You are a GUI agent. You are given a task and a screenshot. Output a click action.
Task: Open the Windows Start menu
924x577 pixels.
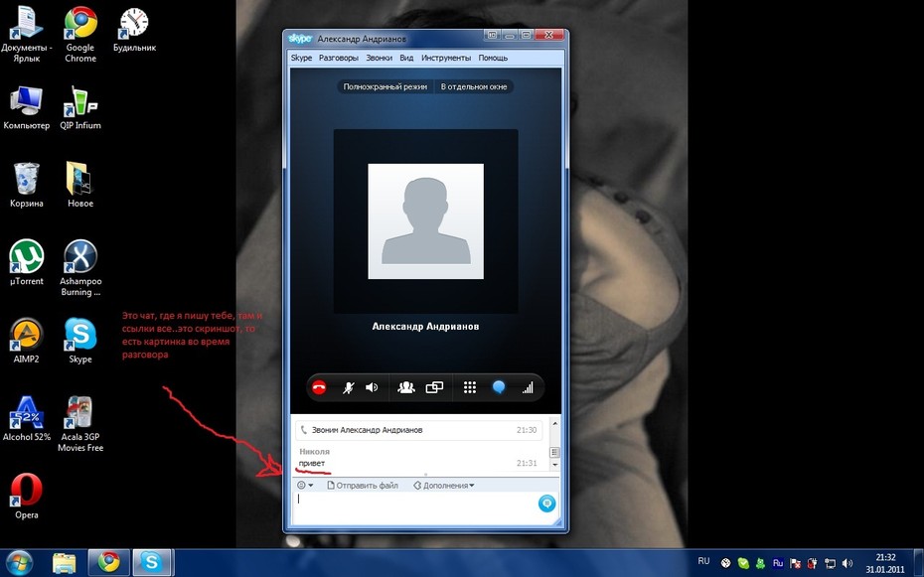point(19,563)
